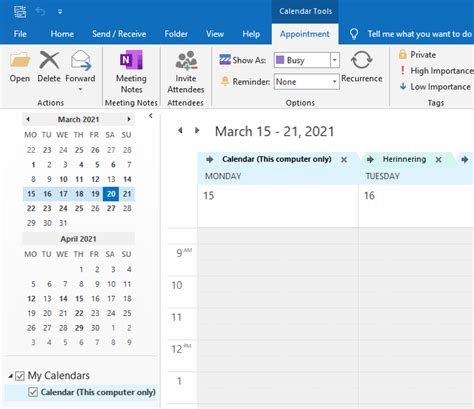Select April 14 in the date navigator
This screenshot has height=409, width=474.
tap(63, 299)
